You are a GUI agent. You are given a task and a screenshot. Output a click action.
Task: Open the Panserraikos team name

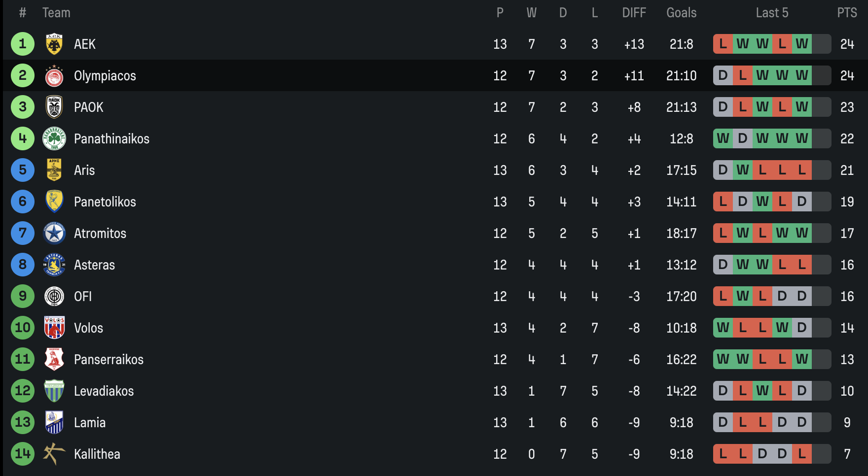[108, 359]
